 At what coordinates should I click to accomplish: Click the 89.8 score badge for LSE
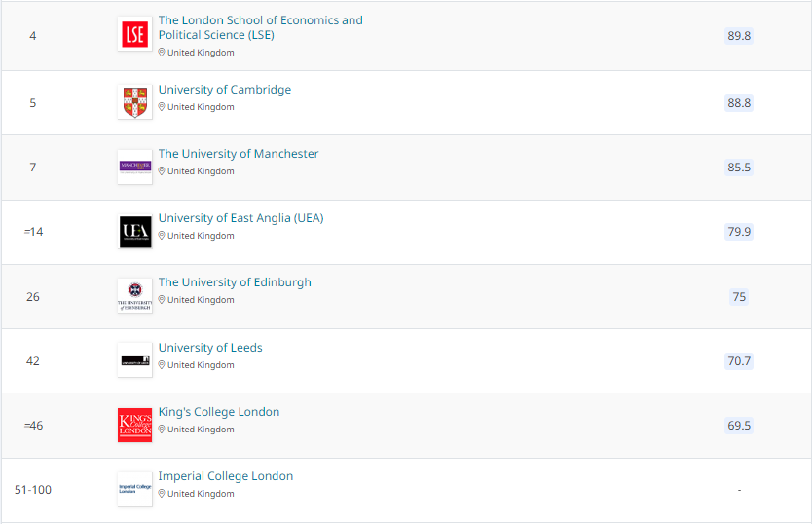pos(739,36)
